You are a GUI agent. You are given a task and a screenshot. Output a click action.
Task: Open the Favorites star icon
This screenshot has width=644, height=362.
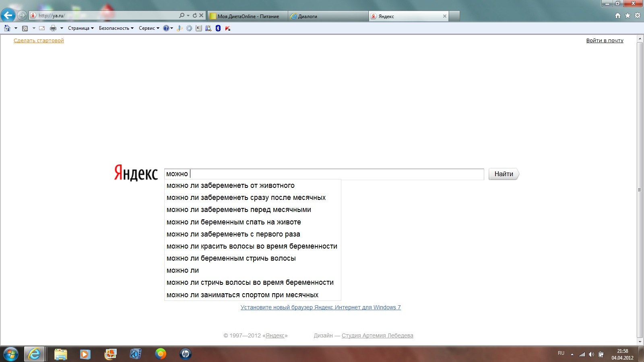[627, 16]
